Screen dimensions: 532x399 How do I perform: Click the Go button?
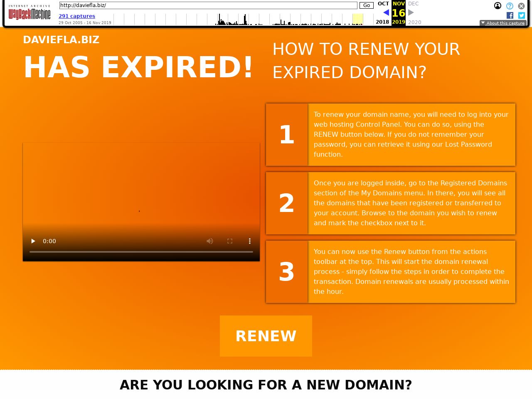(x=366, y=5)
